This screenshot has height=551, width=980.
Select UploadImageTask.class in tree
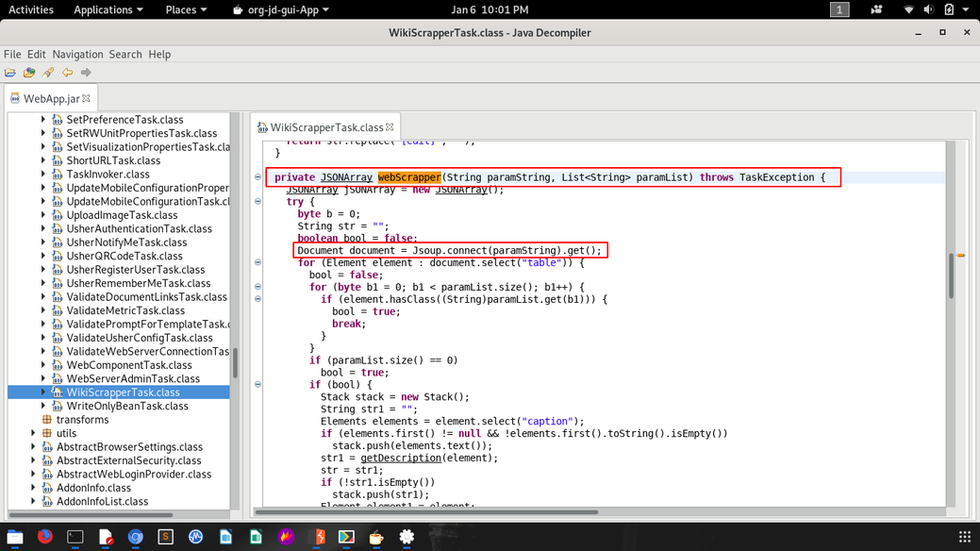(x=122, y=215)
